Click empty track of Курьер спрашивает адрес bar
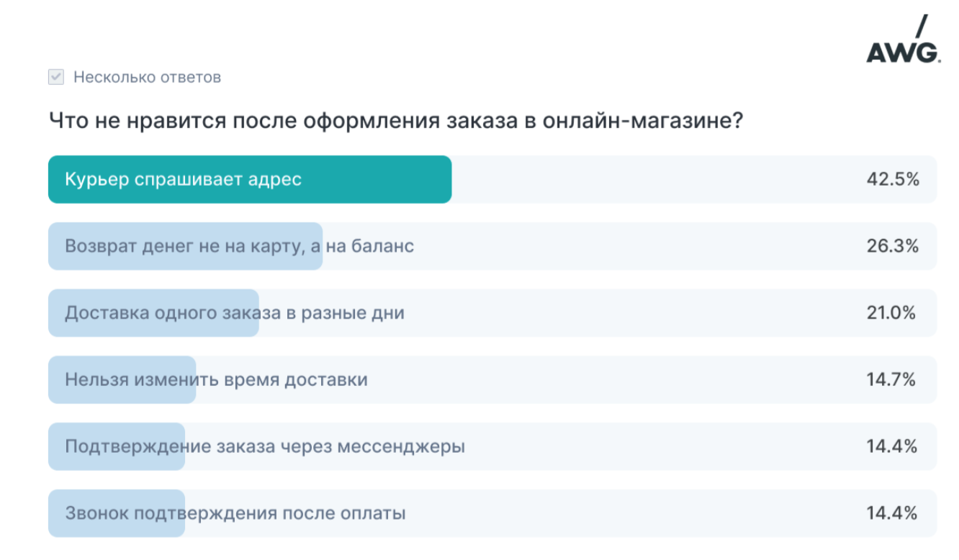This screenshot has width=959, height=560. pyautogui.click(x=655, y=179)
